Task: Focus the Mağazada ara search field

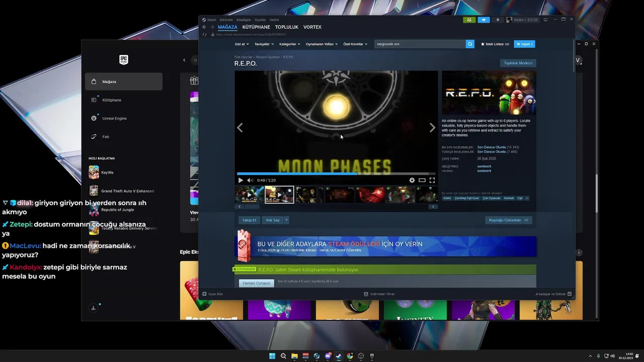Action: (420, 44)
